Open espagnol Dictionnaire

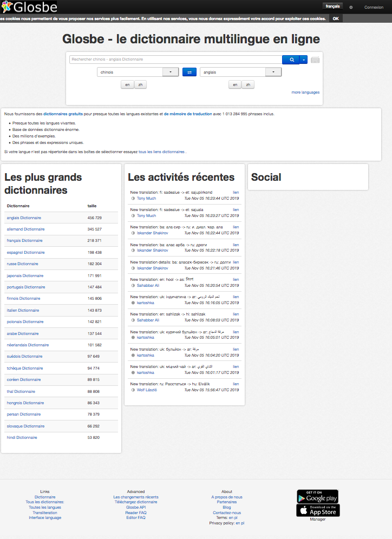(25, 252)
